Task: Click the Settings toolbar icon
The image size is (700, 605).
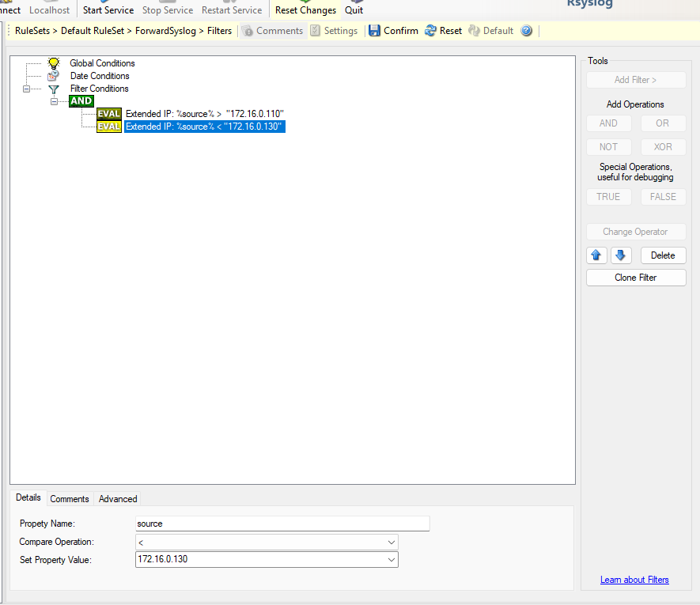Action: 315,31
